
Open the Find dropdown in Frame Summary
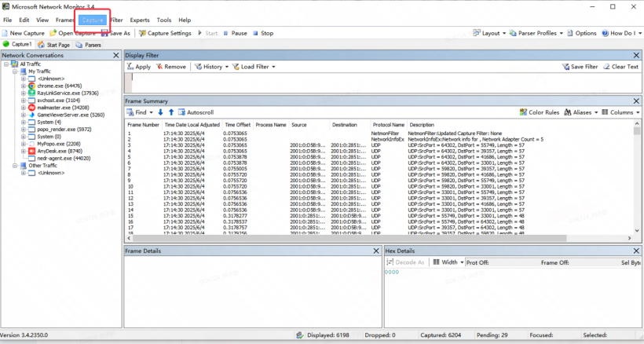pyautogui.click(x=140, y=112)
